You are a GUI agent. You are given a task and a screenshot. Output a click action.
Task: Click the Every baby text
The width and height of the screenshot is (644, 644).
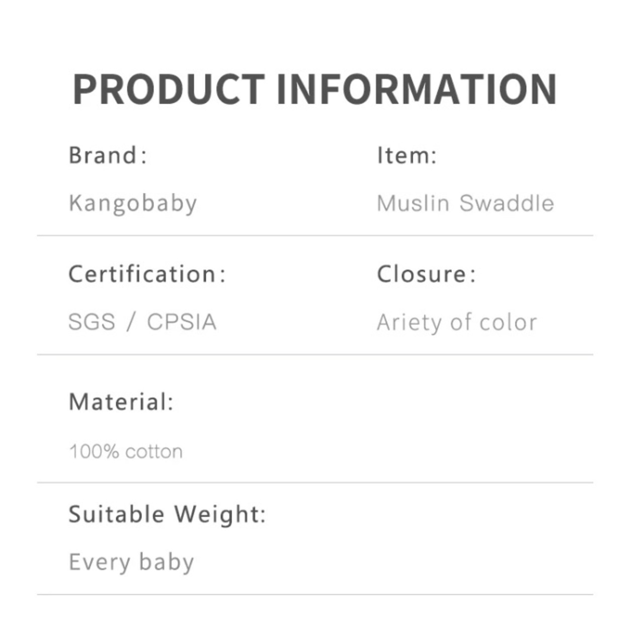coord(131,562)
